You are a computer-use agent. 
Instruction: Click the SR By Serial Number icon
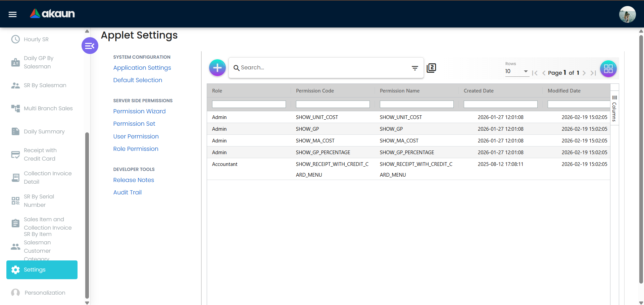[x=15, y=200]
